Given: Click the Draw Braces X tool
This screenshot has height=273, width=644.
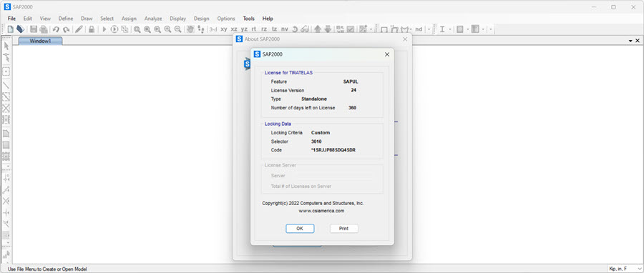Looking at the screenshot, I should (x=6, y=108).
